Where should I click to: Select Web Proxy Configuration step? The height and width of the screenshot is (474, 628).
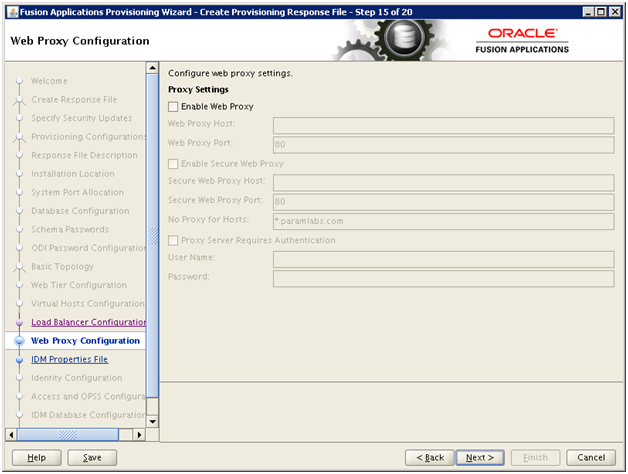(x=85, y=341)
